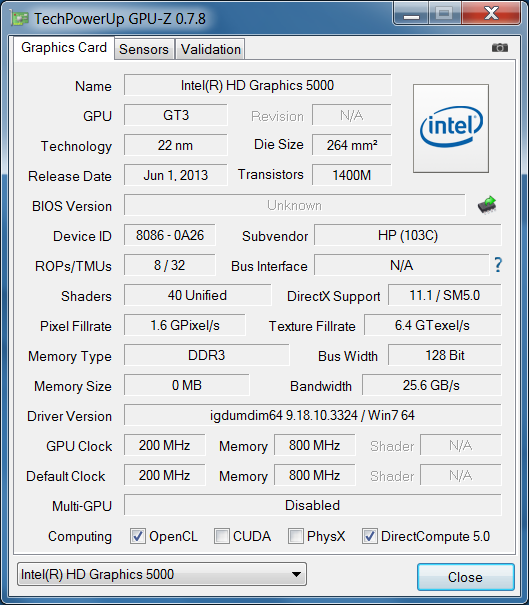The image size is (529, 605).
Task: Click the camera screenshot icon
Action: [x=500, y=47]
